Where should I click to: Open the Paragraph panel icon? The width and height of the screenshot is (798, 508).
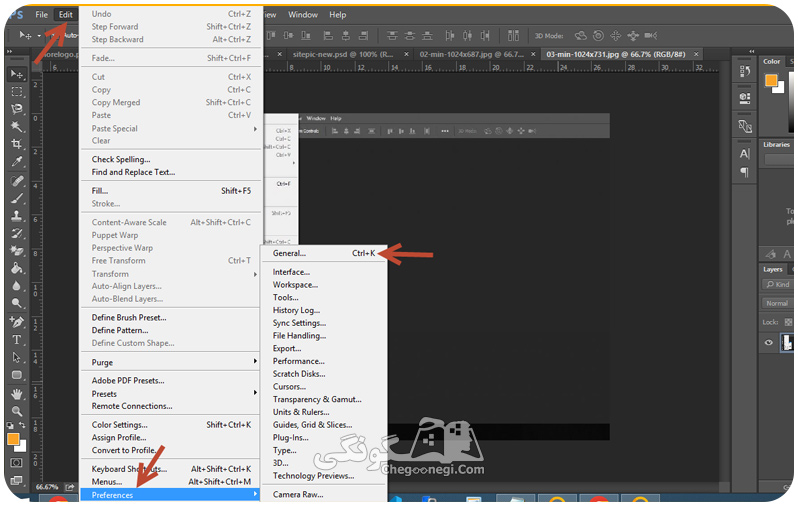coord(745,172)
